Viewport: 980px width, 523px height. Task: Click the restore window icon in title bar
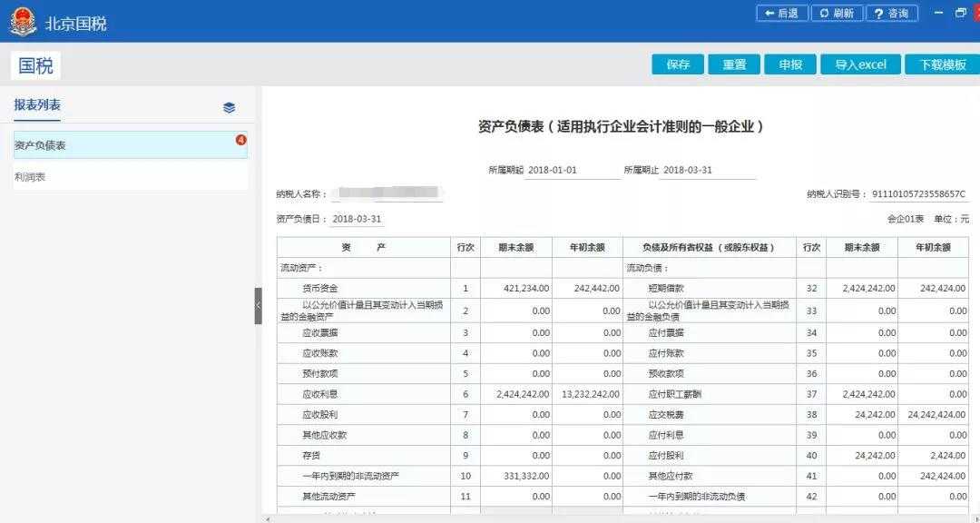pyautogui.click(x=959, y=13)
